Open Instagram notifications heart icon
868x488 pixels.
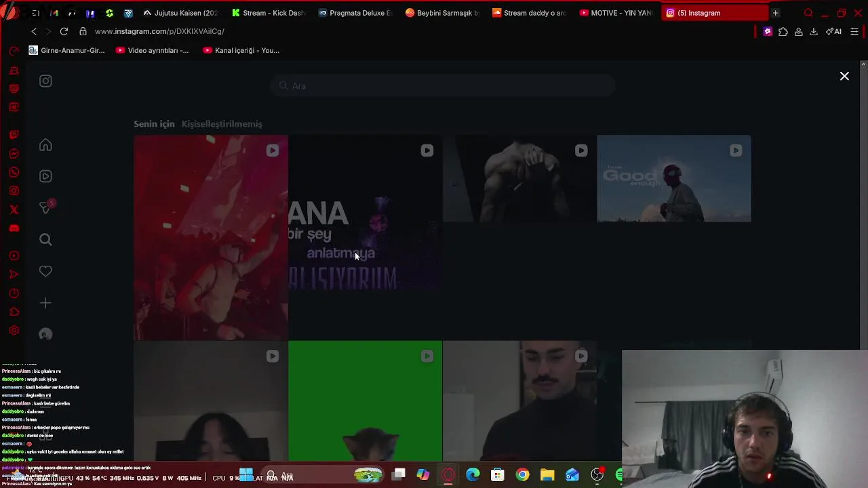tap(45, 271)
